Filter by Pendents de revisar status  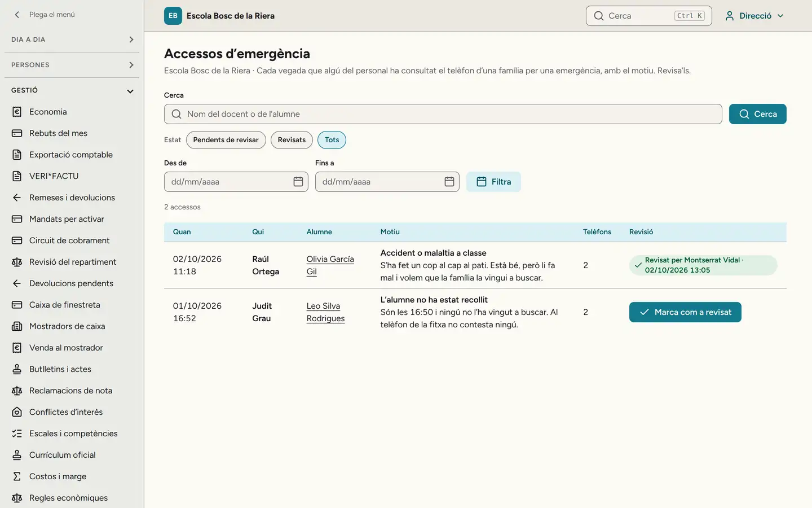point(226,140)
